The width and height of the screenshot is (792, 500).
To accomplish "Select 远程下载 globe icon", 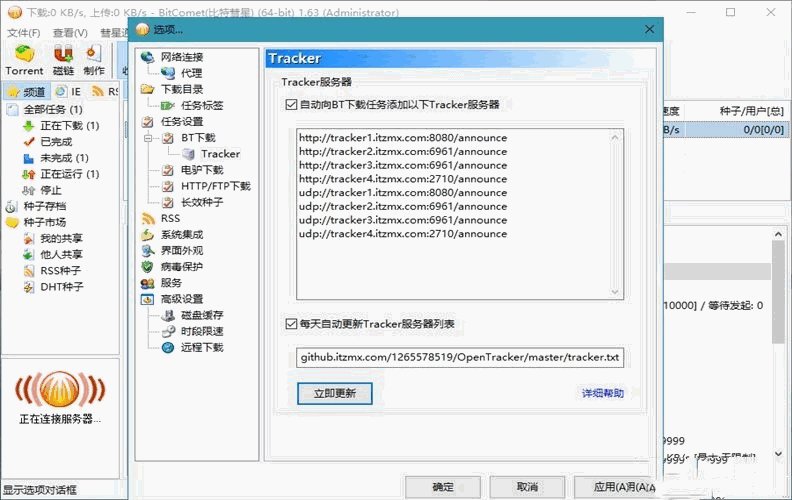I will pos(168,347).
